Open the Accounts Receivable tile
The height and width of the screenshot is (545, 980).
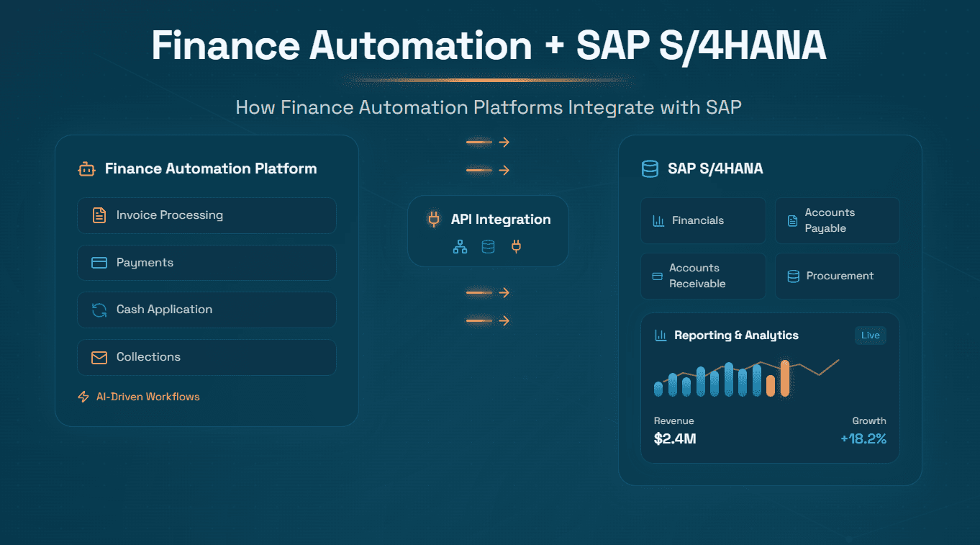coord(703,276)
